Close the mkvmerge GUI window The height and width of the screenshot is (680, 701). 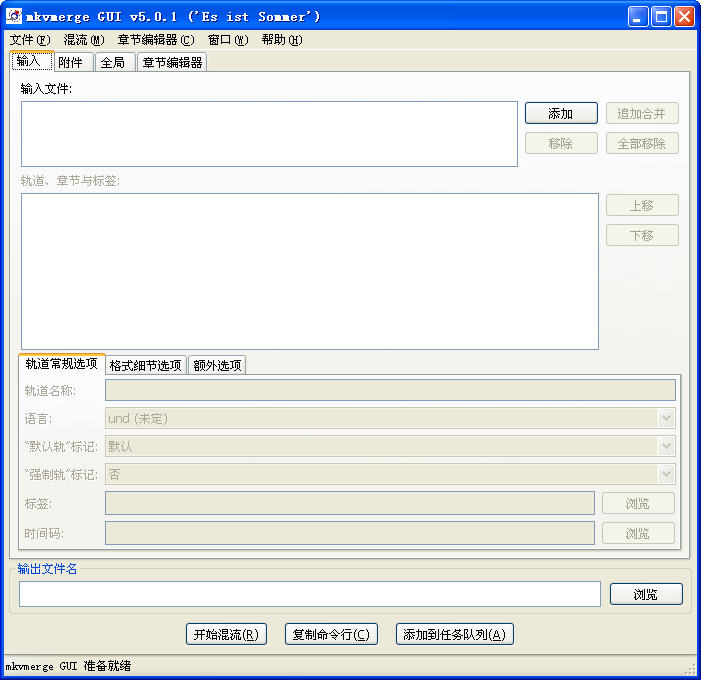click(684, 17)
